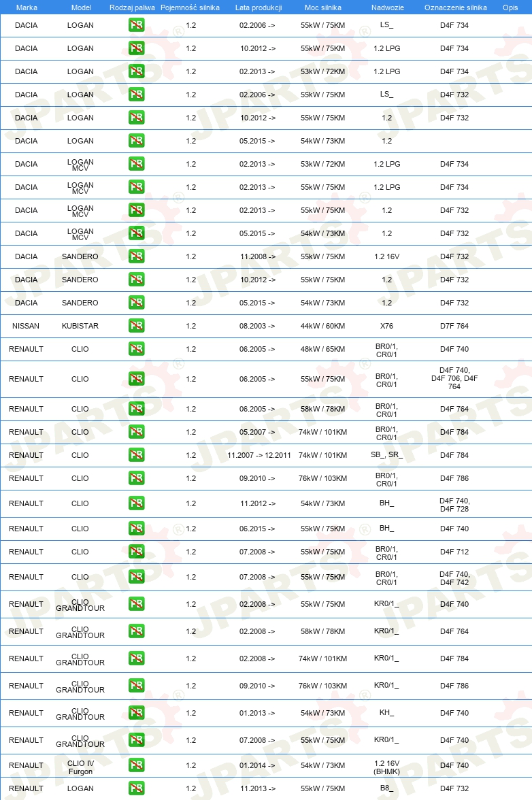
Task: Click the 01.2013 -> production date
Action: 257,713
